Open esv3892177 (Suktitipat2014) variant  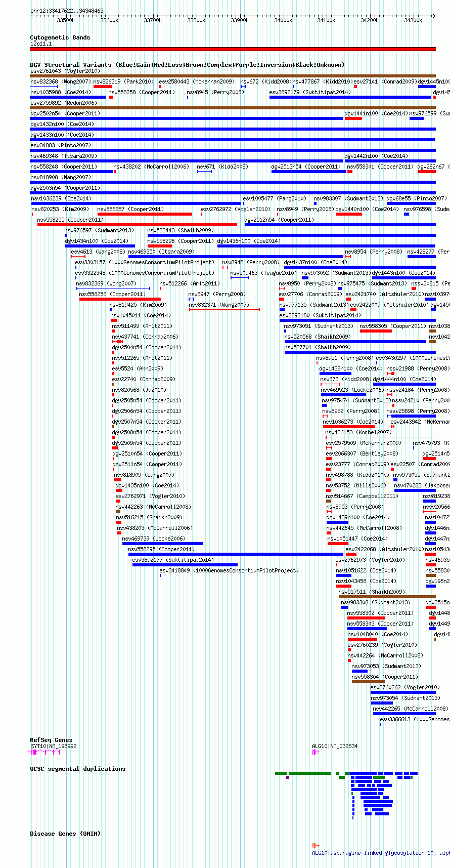pyautogui.click(x=173, y=560)
